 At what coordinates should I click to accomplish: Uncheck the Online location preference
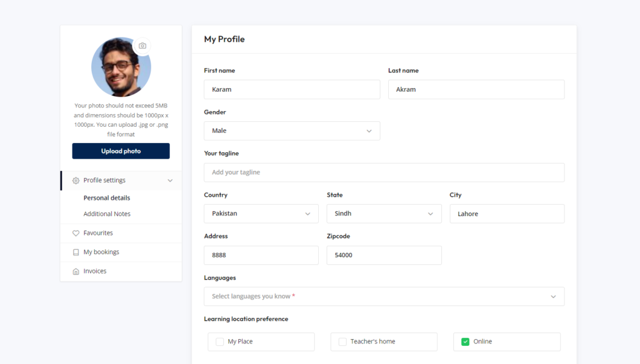(465, 342)
